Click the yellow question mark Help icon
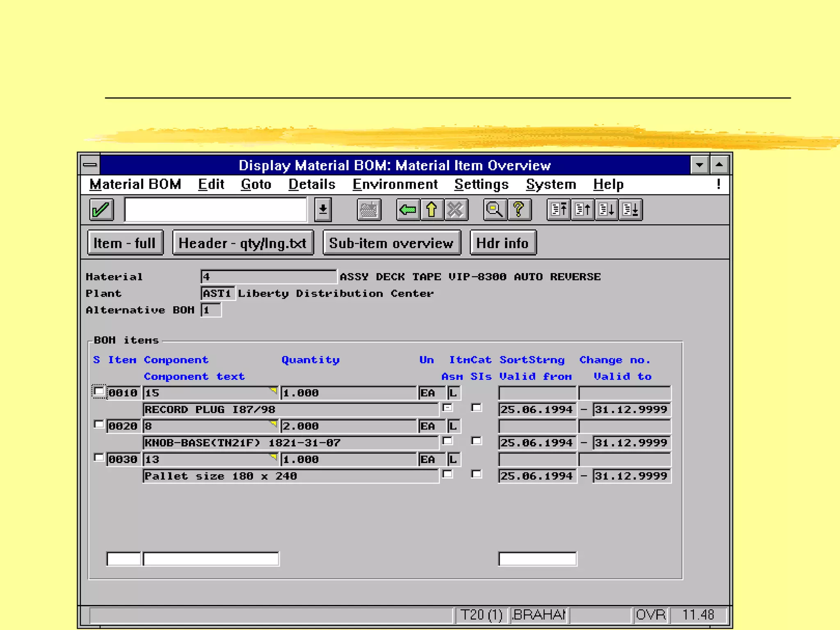This screenshot has height=630, width=840. click(519, 210)
